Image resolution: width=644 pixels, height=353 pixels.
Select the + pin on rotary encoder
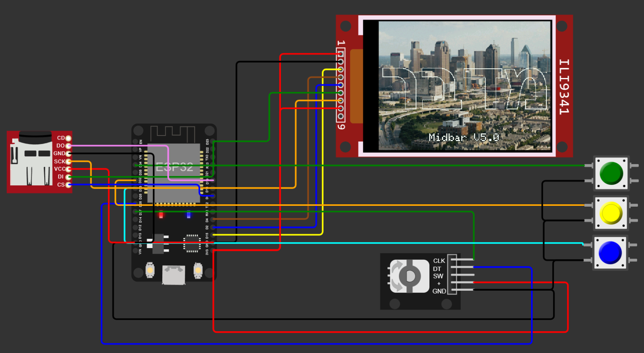coord(462,283)
